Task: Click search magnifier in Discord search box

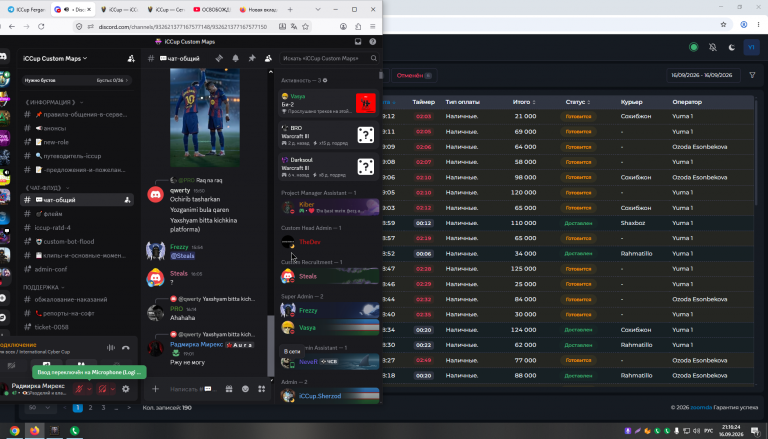Action: 374,58
